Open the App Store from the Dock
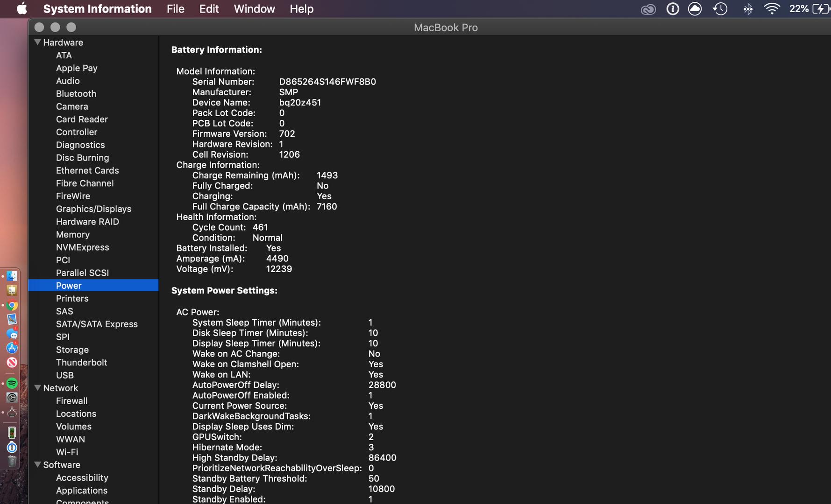 (12, 348)
